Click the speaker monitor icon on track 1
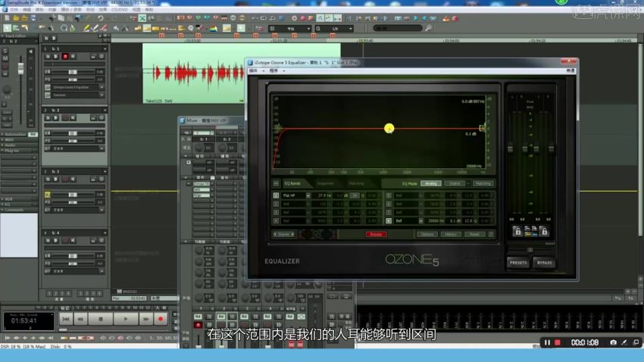 (73, 56)
